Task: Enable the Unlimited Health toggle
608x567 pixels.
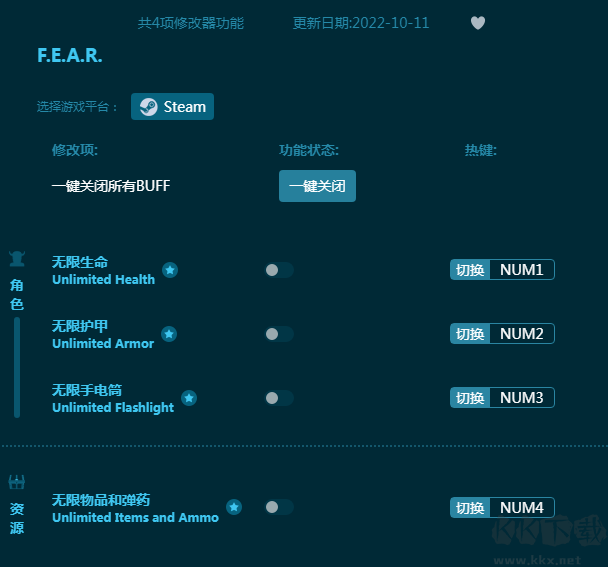Action: pyautogui.click(x=279, y=270)
